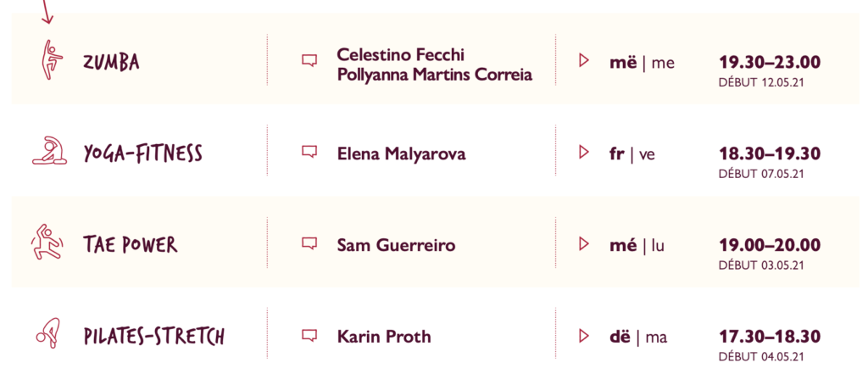Screen dimensions: 868x385
Task: Click speech bubble icon beside Elena Malyarova
Action: tap(309, 151)
